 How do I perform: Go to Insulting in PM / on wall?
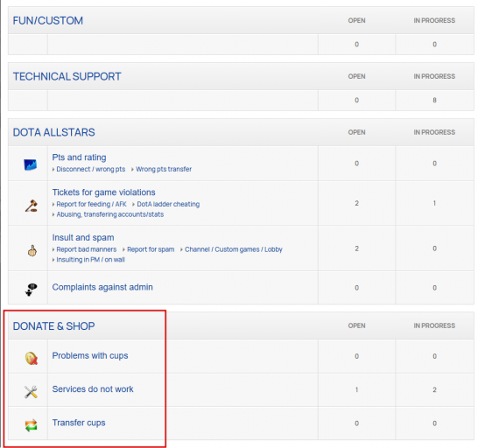[x=90, y=260]
